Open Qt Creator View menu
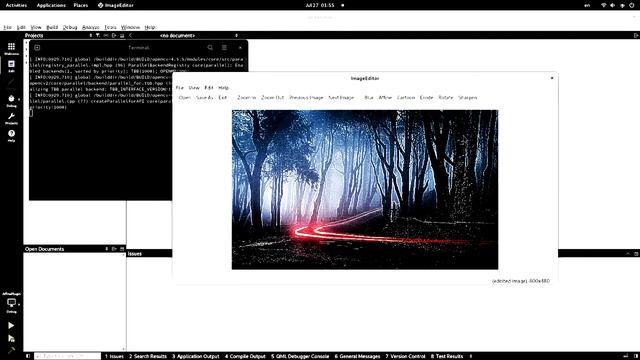 point(36,27)
